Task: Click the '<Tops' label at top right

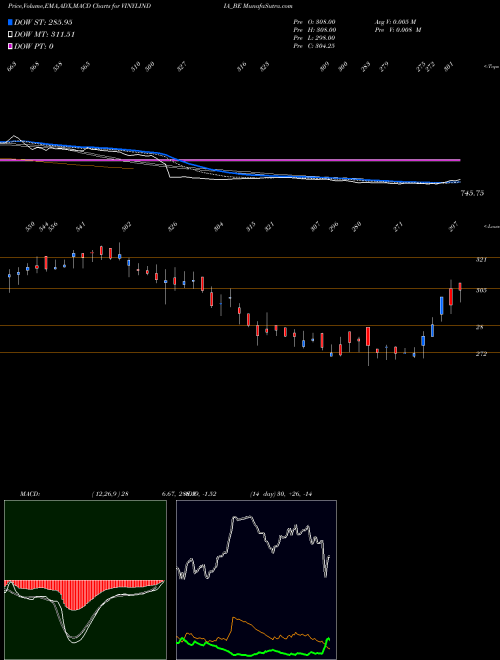Action: (x=491, y=67)
